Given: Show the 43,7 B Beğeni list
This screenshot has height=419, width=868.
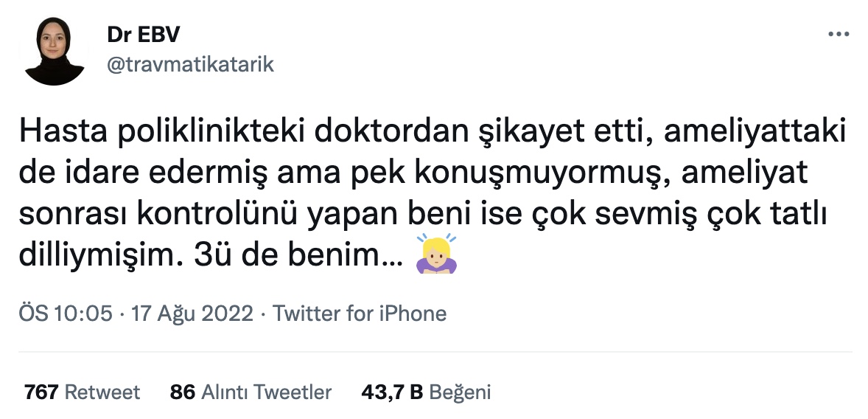Looking at the screenshot, I should click(x=426, y=392).
